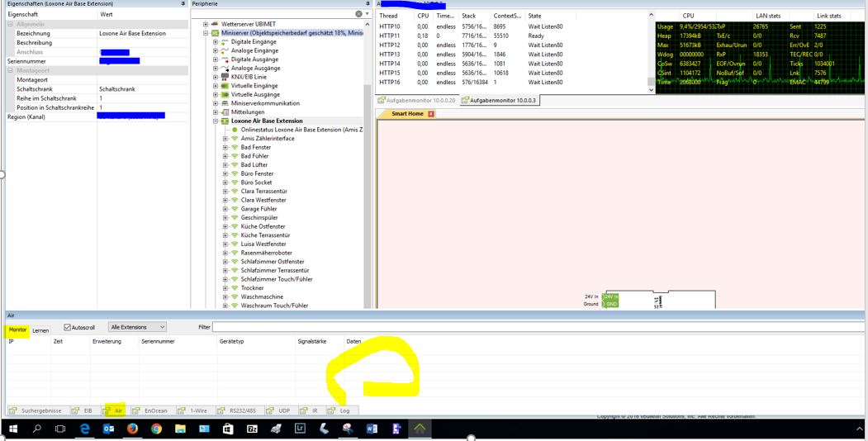Close the Smart Home page tab
This screenshot has height=441, width=868.
pos(430,114)
